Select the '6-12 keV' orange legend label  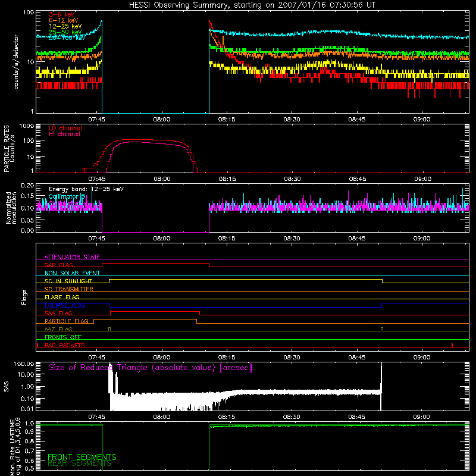64,20
